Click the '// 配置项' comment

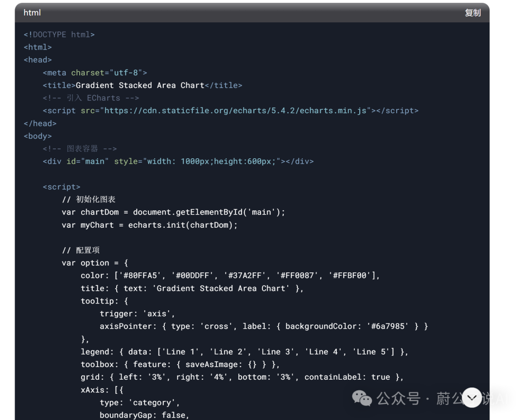click(x=81, y=250)
